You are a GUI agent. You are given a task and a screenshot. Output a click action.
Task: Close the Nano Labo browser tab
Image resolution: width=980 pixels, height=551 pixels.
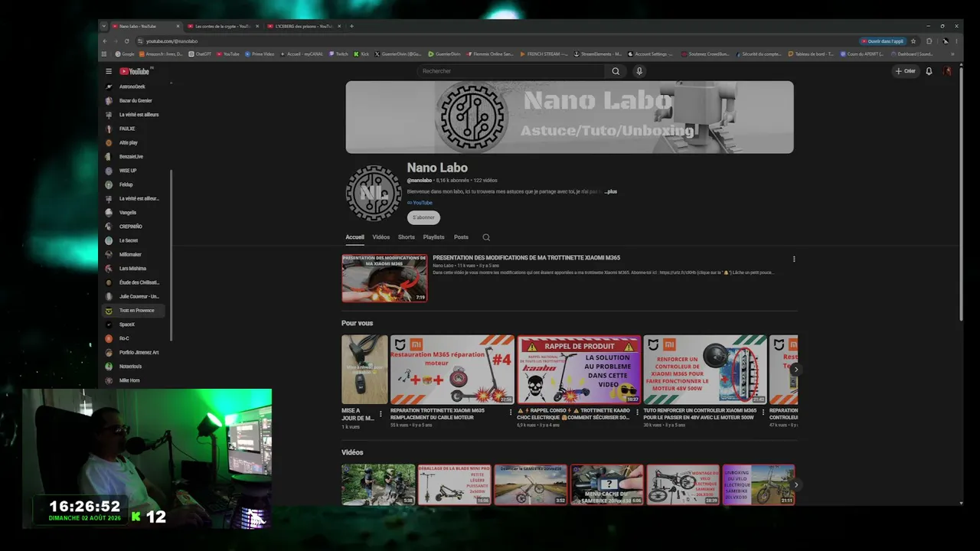pos(178,26)
